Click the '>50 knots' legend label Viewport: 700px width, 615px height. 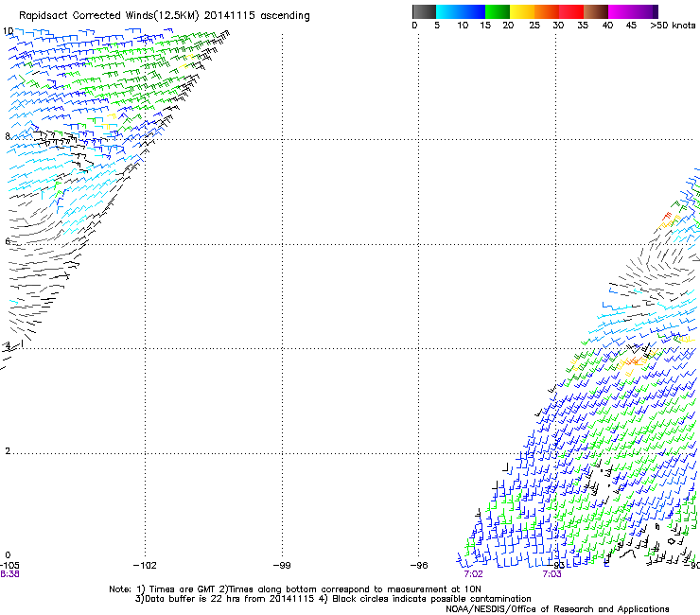click(x=673, y=26)
